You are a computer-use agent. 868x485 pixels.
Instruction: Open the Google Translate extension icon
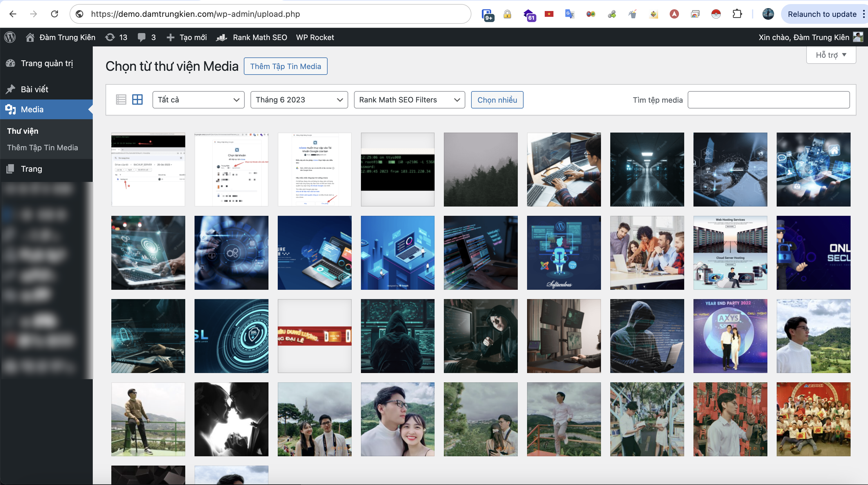pos(569,14)
